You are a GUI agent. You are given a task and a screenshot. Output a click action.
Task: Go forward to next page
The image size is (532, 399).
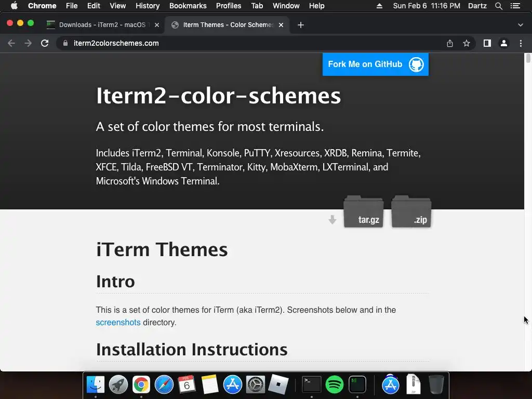[x=28, y=43]
